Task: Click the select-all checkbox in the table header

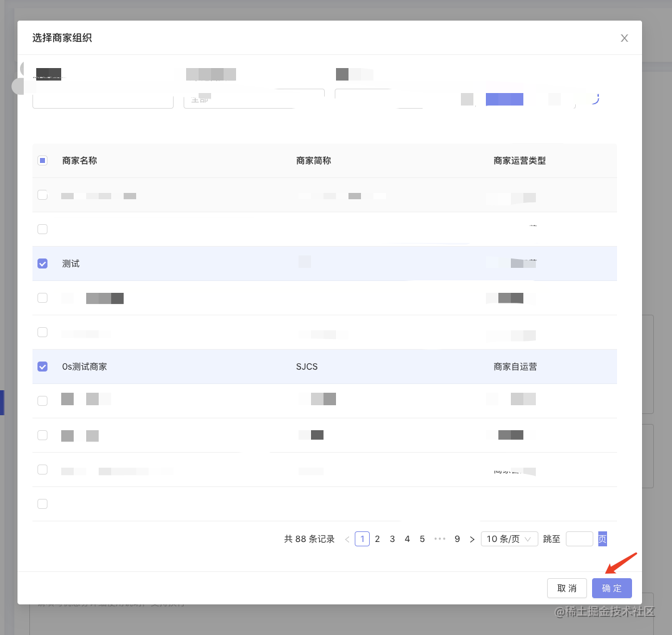Action: (x=42, y=160)
